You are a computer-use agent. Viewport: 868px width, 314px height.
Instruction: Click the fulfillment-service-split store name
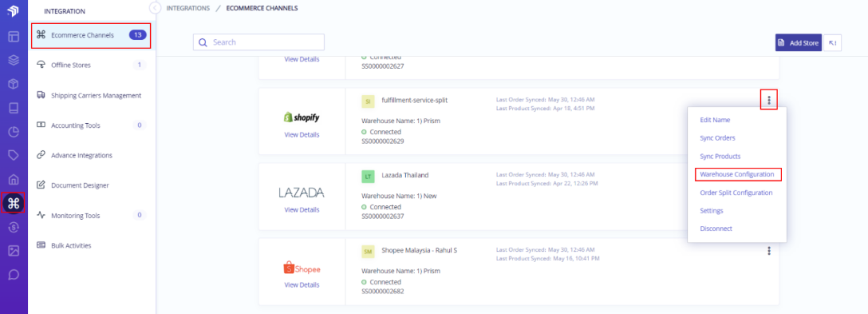(415, 100)
